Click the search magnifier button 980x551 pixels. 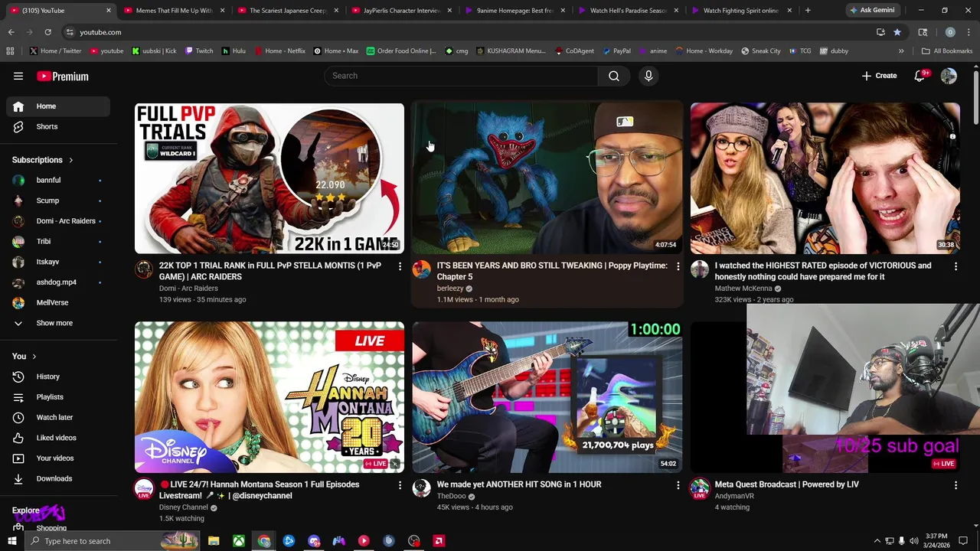tap(614, 76)
